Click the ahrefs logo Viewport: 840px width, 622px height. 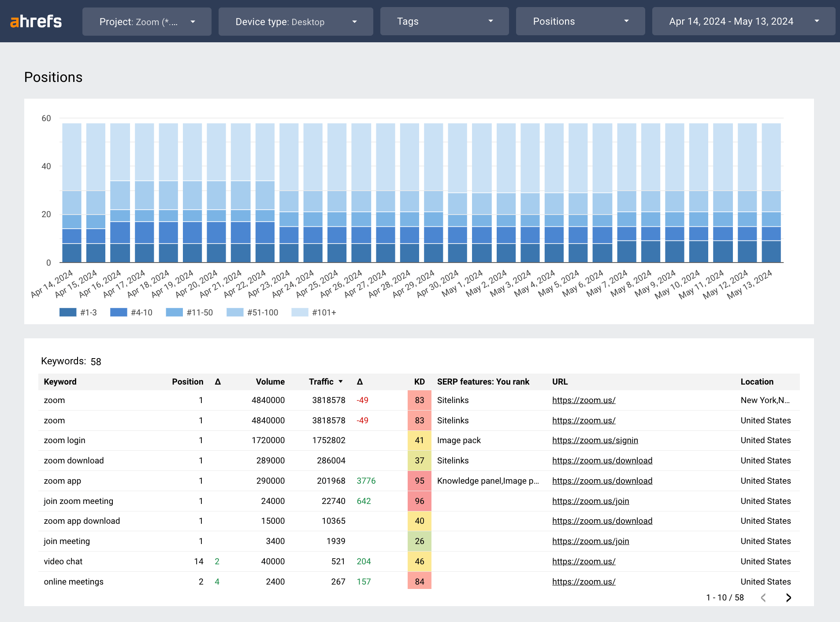36,21
